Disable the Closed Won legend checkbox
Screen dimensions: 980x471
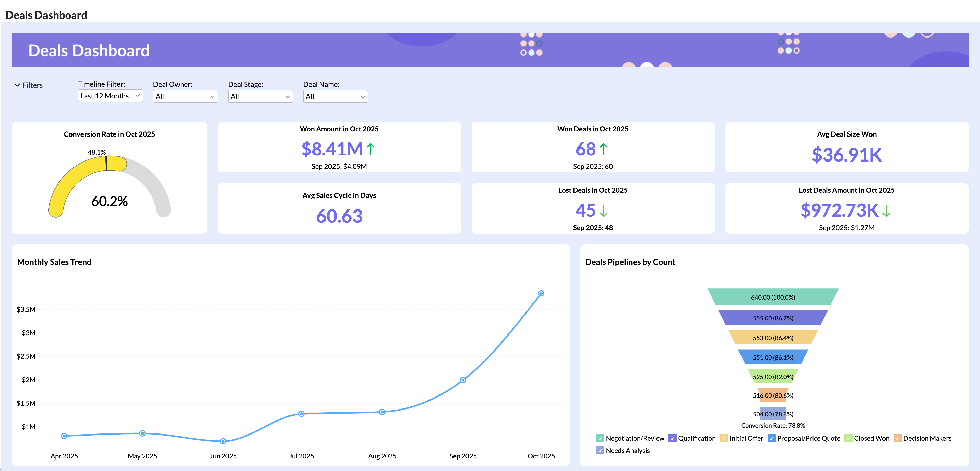point(848,438)
